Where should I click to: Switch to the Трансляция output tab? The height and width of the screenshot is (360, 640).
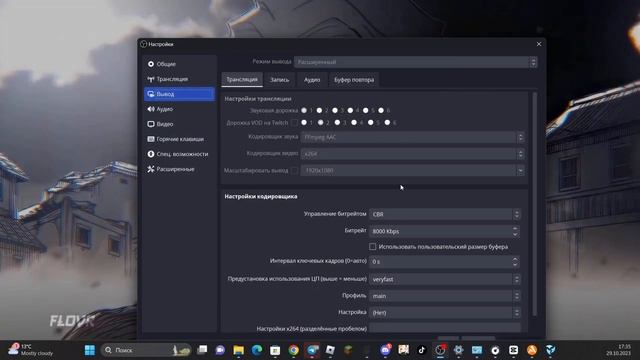[x=242, y=80]
